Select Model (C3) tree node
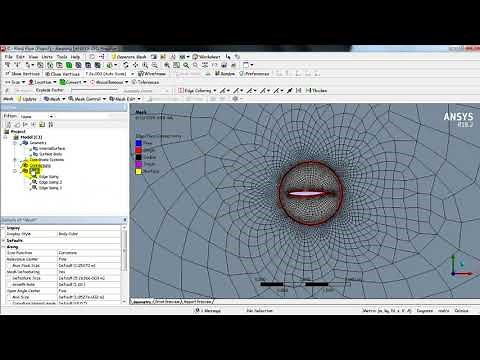 pos(31,137)
